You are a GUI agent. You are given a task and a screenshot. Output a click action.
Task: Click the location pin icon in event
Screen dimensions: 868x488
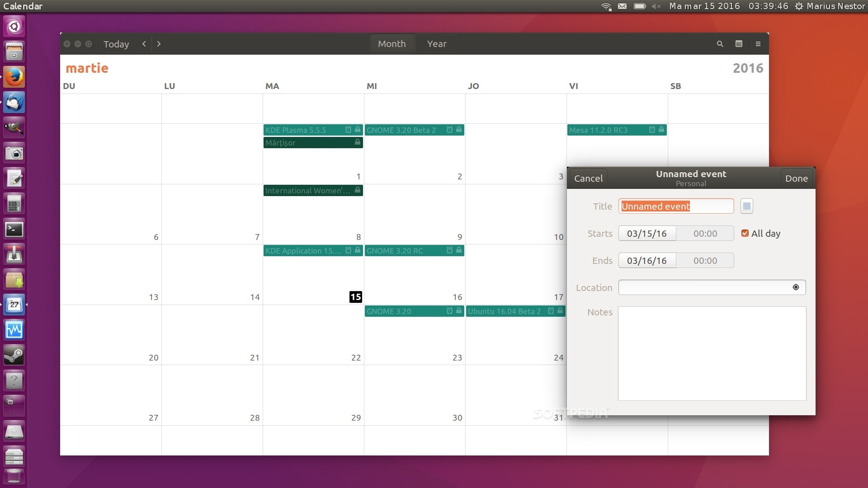pyautogui.click(x=796, y=287)
